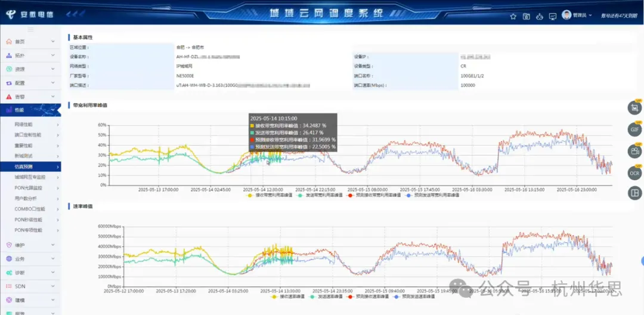Click the robot assistant icon in header

[540, 16]
